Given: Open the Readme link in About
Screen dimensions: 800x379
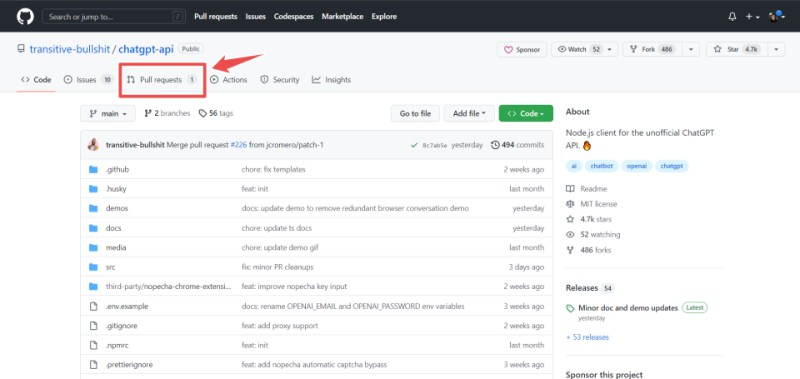Looking at the screenshot, I should (587, 189).
